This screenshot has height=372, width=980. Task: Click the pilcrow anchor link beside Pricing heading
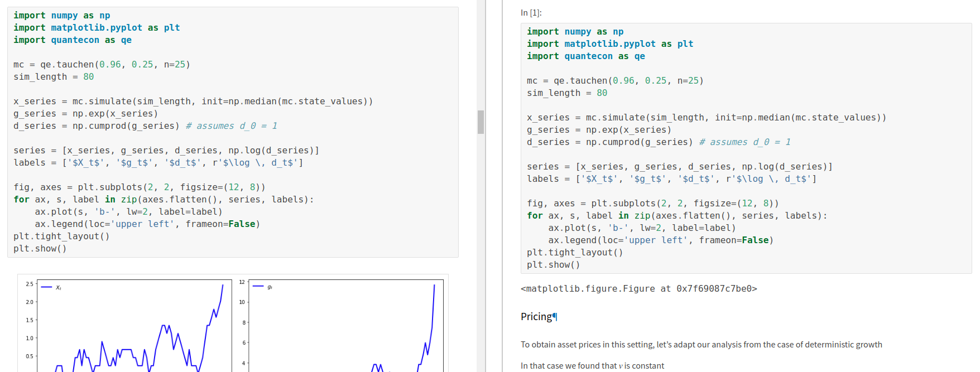click(x=555, y=317)
